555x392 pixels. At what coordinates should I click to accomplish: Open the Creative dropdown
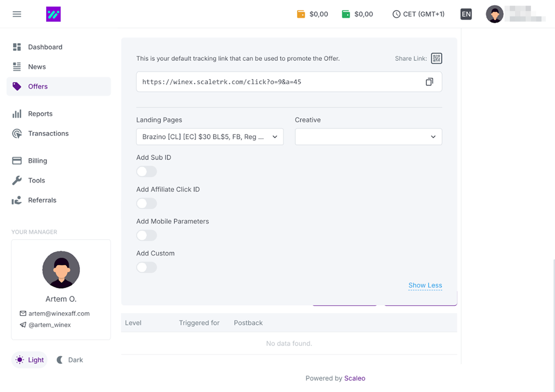(368, 137)
